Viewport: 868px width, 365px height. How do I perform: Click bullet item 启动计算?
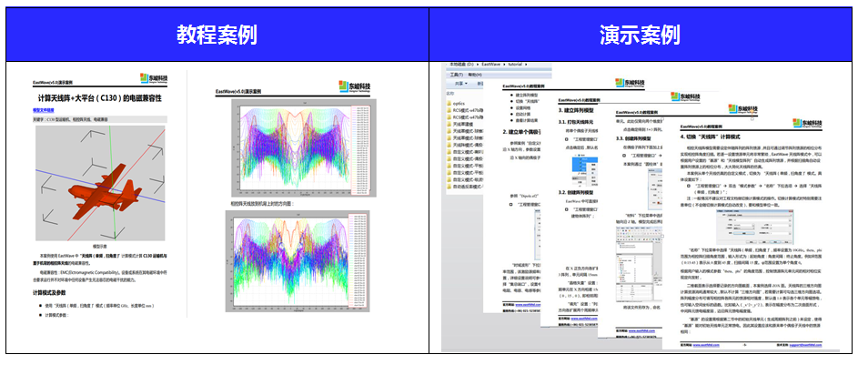point(521,114)
